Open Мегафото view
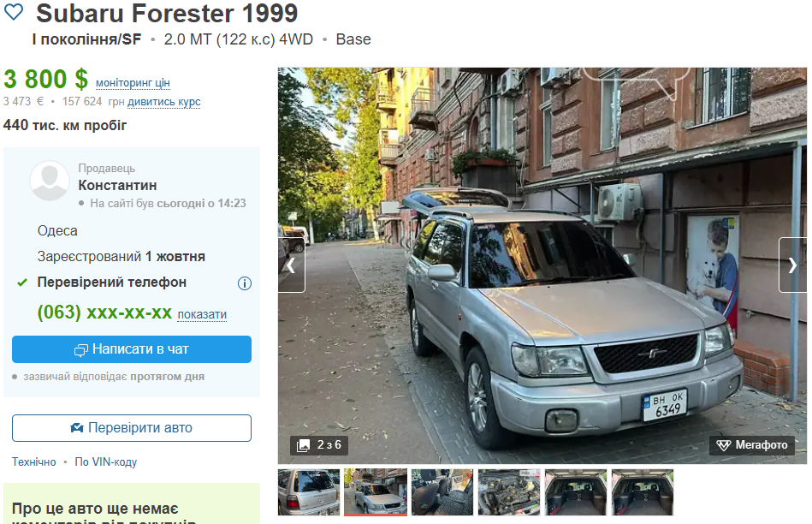This screenshot has width=812, height=524. click(x=752, y=444)
